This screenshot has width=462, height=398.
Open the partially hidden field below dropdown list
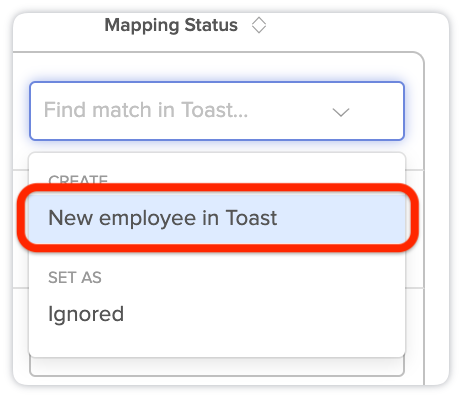217,367
